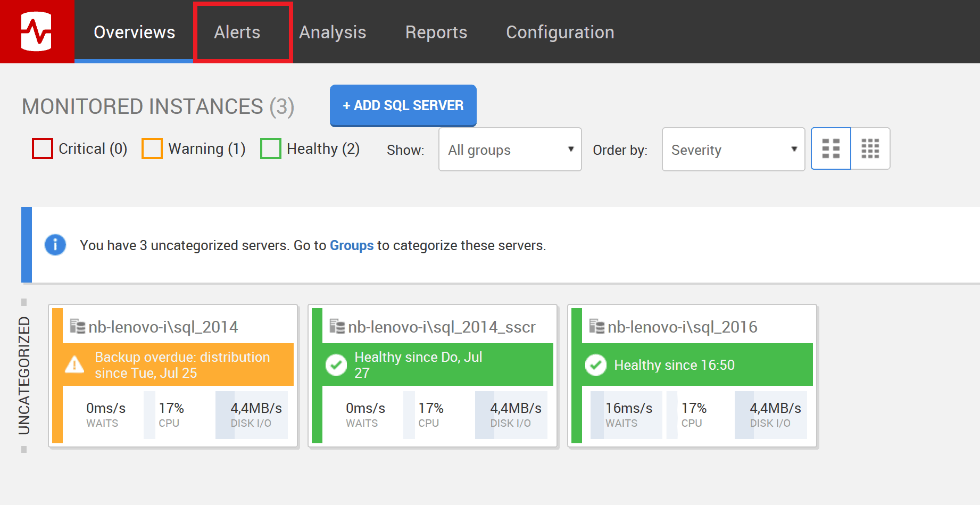This screenshot has width=980, height=505.
Task: Open the nb-lenovo-i\sql_2014 instance title
Action: click(163, 327)
